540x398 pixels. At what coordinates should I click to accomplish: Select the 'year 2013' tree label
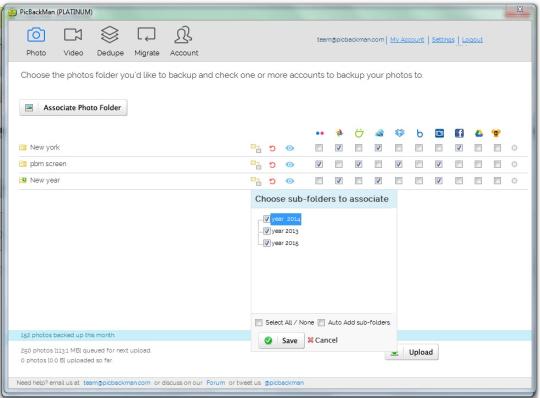(x=285, y=231)
